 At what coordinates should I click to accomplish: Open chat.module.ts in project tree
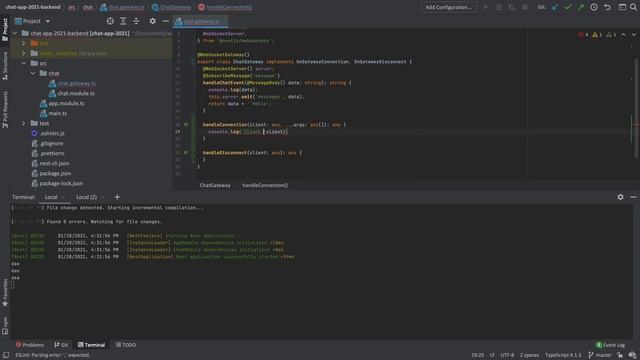click(x=76, y=93)
